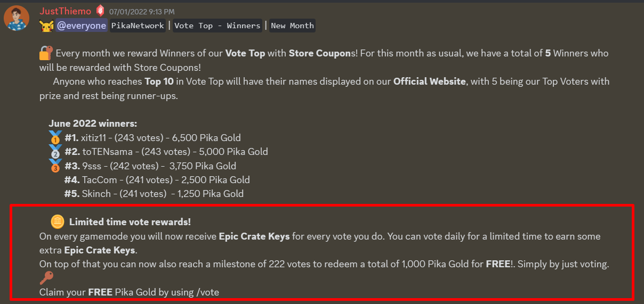Click the silver second place medal
This screenshot has width=644, height=304.
point(55,152)
